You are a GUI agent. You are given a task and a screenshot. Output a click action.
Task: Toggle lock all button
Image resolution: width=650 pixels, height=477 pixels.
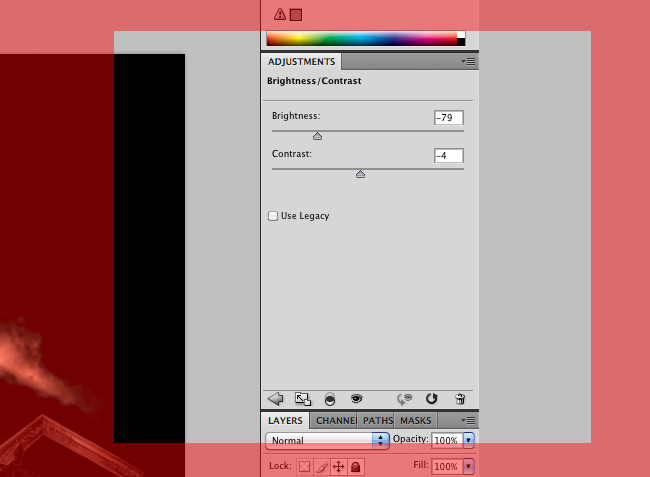[355, 466]
